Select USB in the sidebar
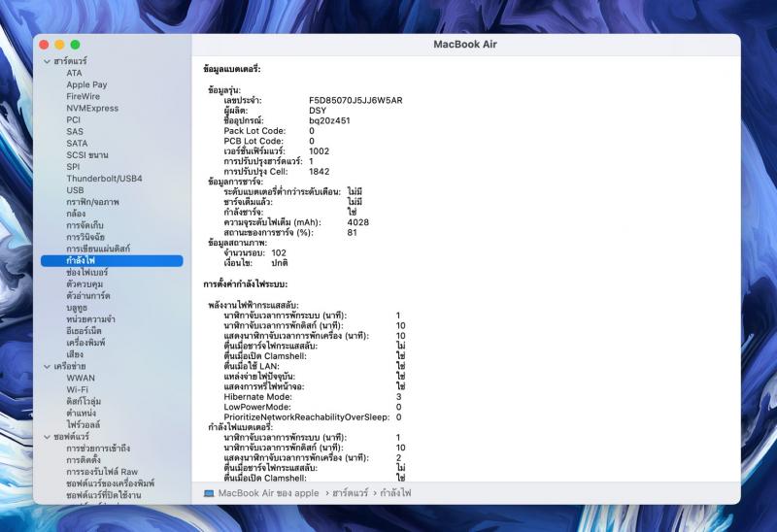 [x=76, y=190]
